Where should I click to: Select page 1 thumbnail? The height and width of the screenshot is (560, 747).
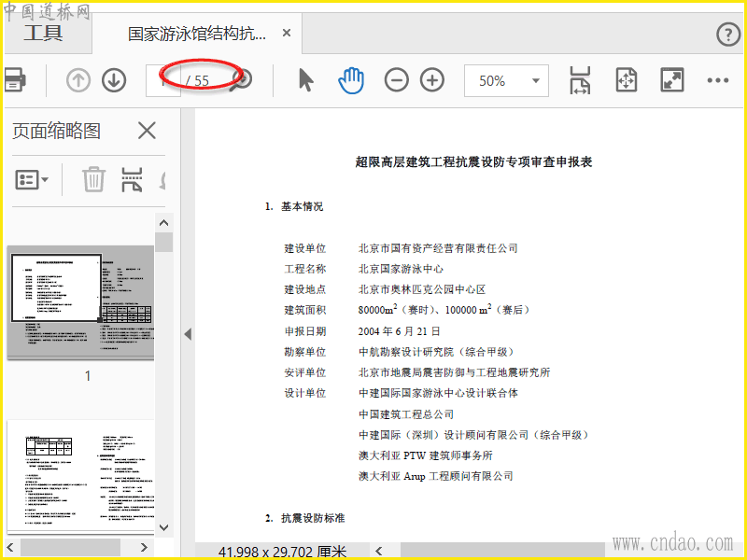[80, 301]
